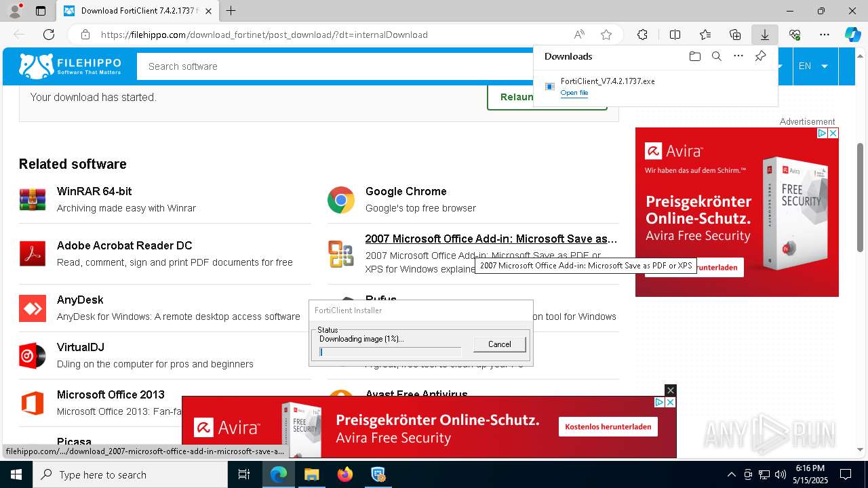Open downloads folder icon in Downloads panel
868x488 pixels.
click(x=694, y=56)
